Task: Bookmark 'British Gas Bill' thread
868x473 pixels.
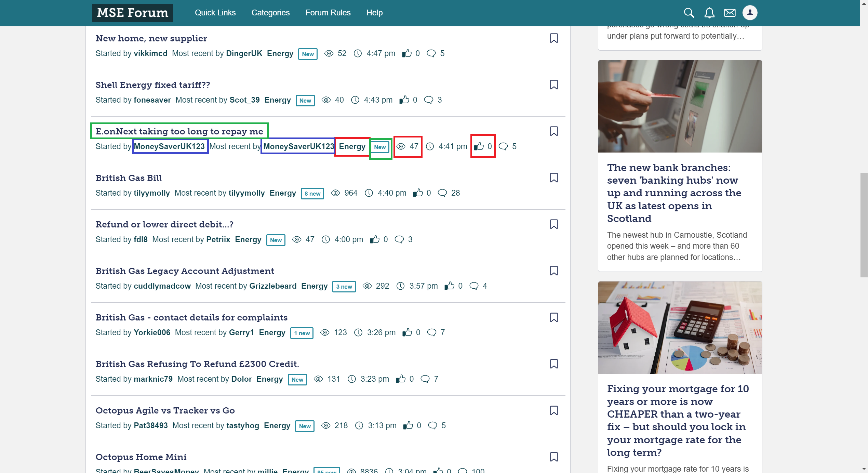Action: 554,178
